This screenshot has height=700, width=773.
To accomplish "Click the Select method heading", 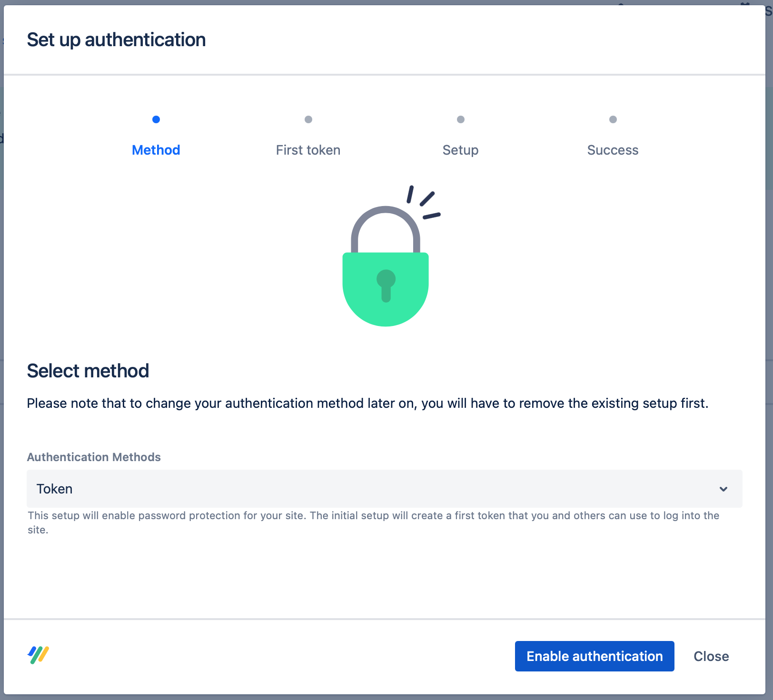I will 88,371.
